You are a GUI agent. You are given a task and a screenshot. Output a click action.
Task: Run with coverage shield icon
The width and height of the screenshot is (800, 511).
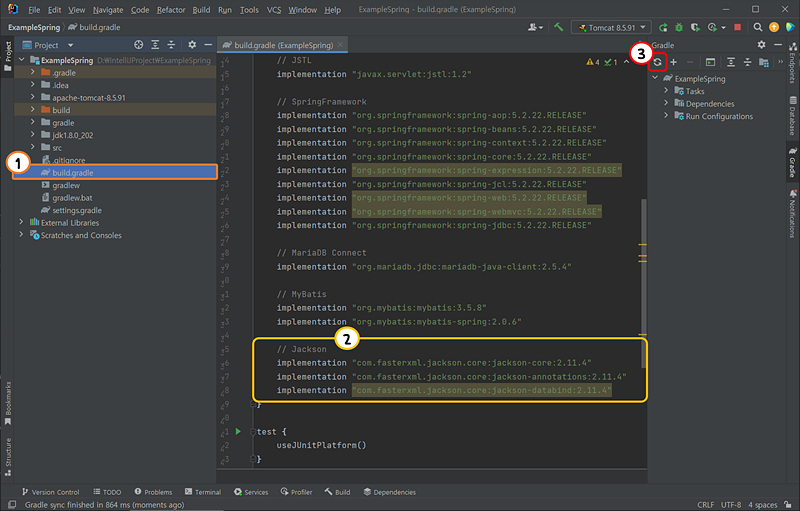695,27
